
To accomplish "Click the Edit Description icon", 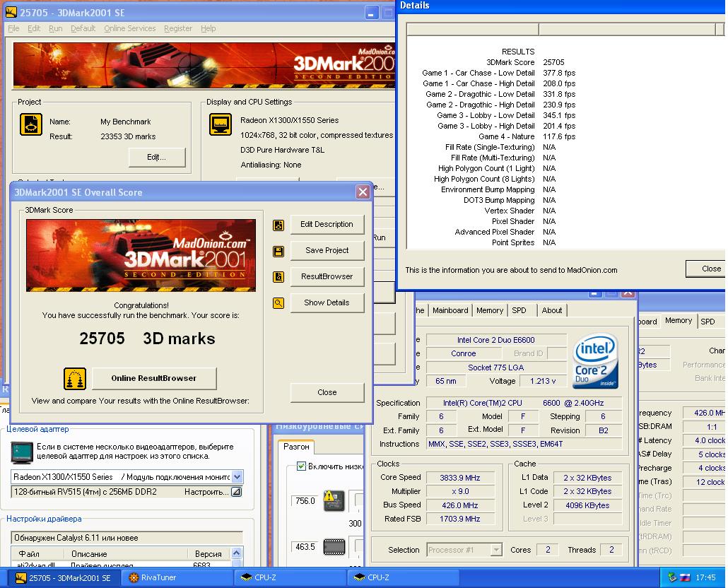I will 278,225.
